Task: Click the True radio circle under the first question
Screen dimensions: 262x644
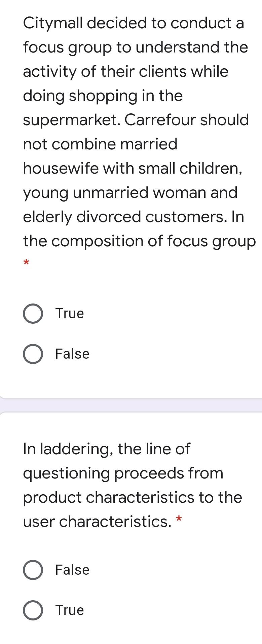Action: (x=33, y=314)
